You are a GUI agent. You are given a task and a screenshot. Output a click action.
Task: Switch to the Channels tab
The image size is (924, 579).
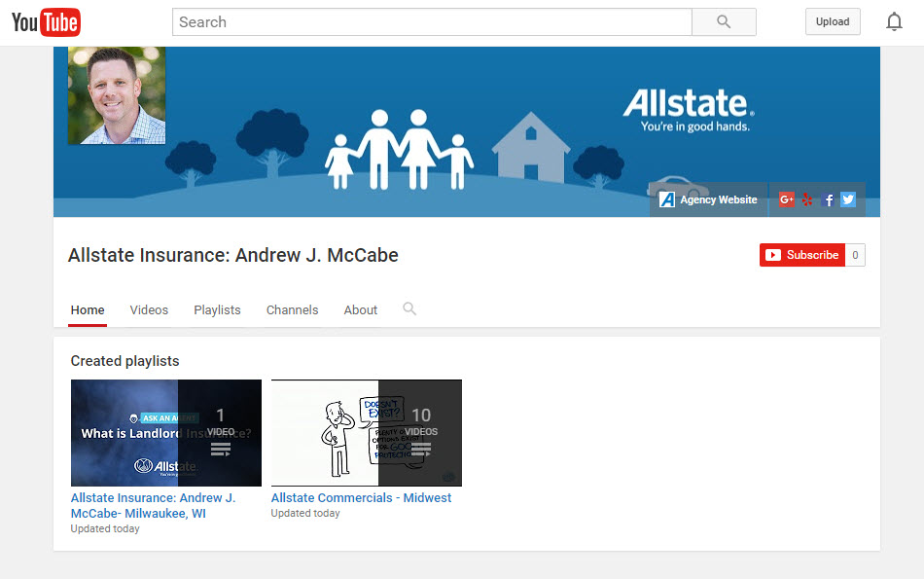[x=293, y=310]
